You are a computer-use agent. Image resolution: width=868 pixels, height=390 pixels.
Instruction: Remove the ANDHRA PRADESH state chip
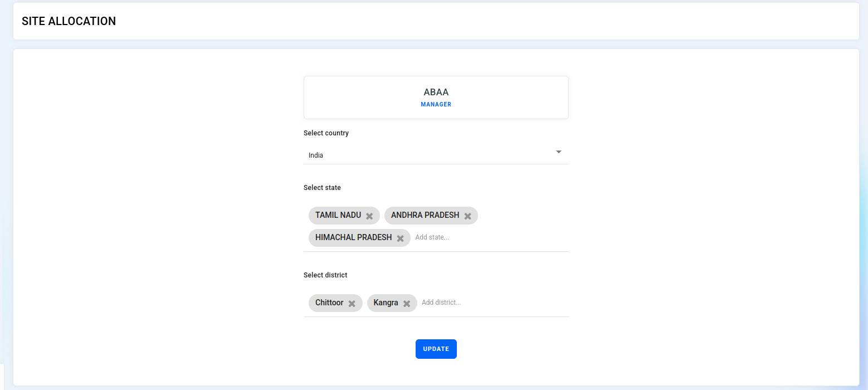tap(468, 216)
